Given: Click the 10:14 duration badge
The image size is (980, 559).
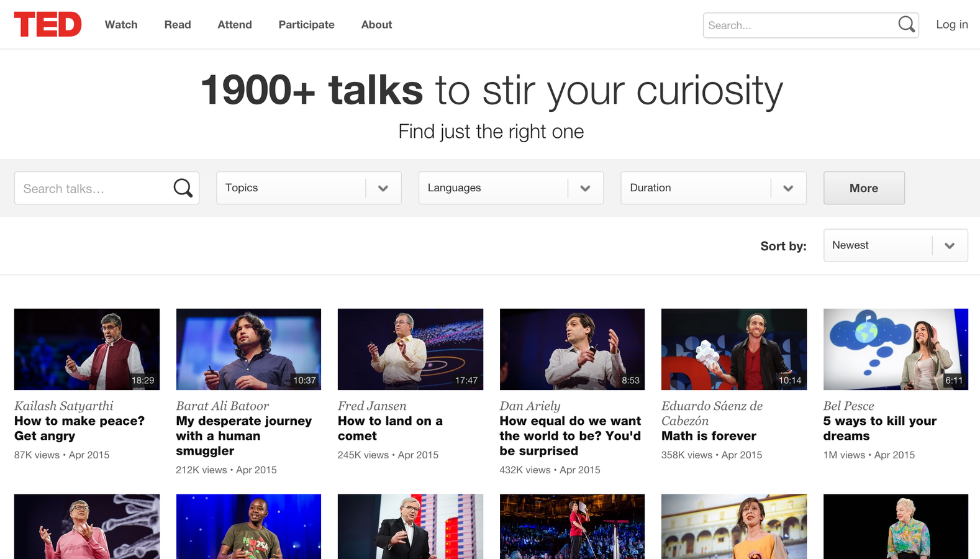Looking at the screenshot, I should tap(790, 380).
